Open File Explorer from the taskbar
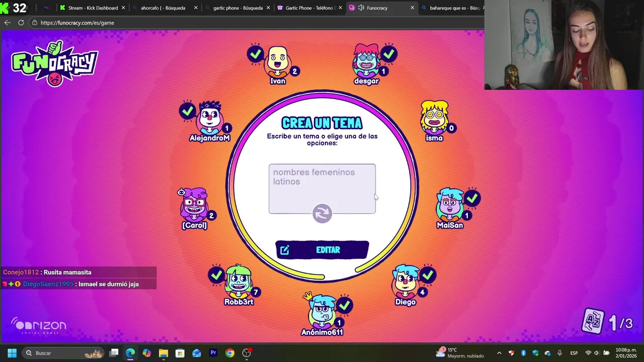 163,353
